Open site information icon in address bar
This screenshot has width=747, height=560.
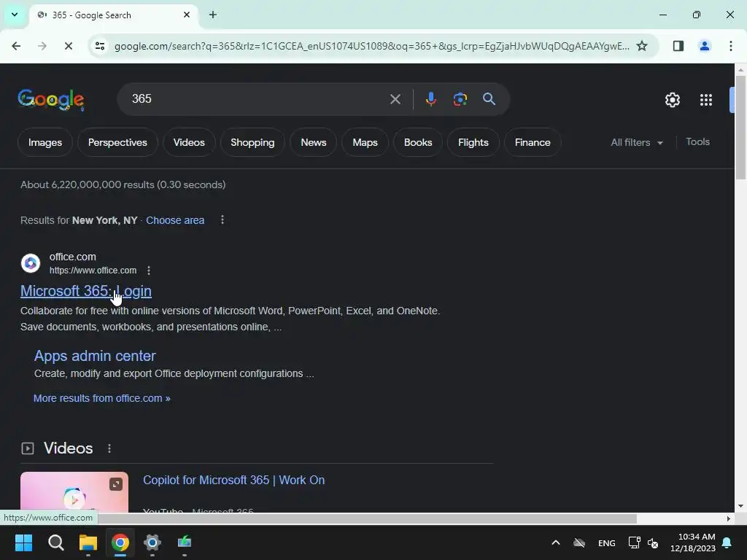(99, 46)
